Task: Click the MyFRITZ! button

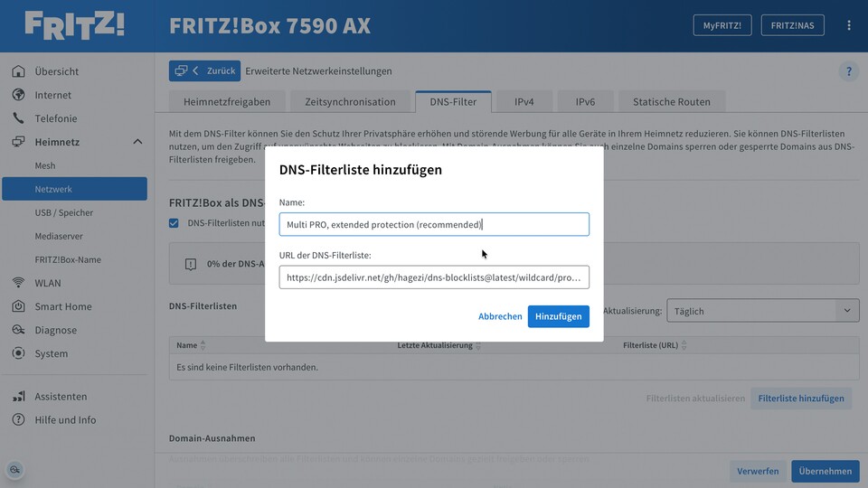Action: (x=722, y=25)
